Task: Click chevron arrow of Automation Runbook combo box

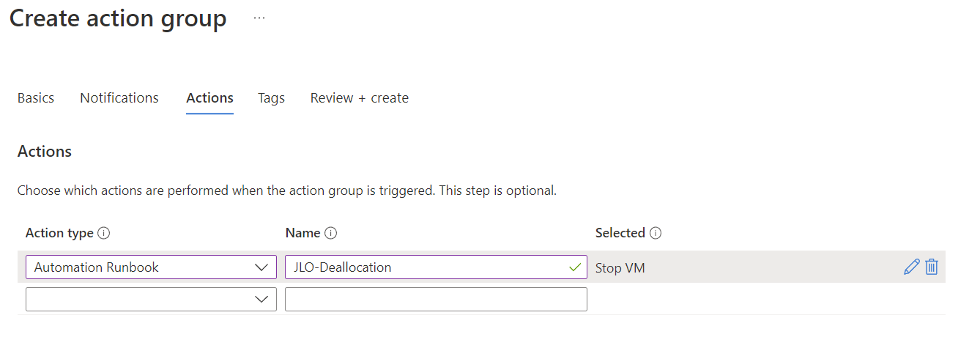Action: pyautogui.click(x=261, y=267)
